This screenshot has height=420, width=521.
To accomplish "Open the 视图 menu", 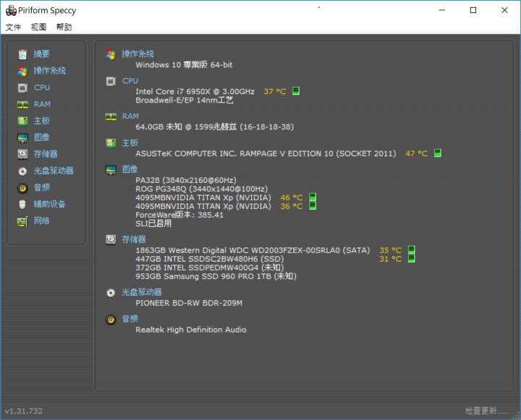I will (38, 27).
